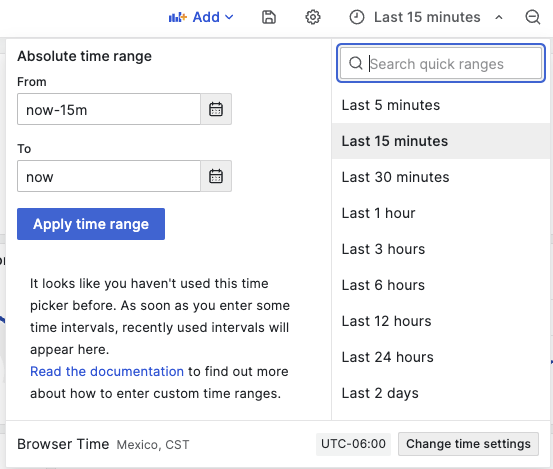Focus the From input containing now-15m
The width and height of the screenshot is (553, 469).
coord(109,109)
